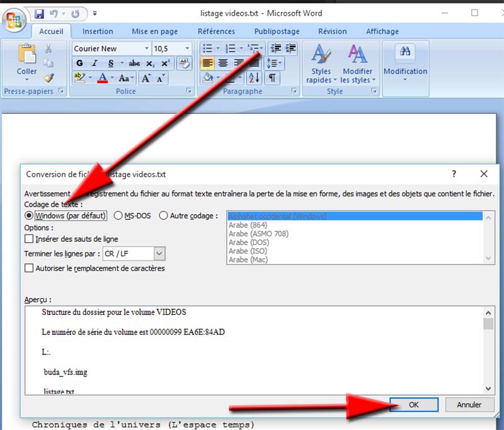Increase the paragraph indent

click(290, 48)
